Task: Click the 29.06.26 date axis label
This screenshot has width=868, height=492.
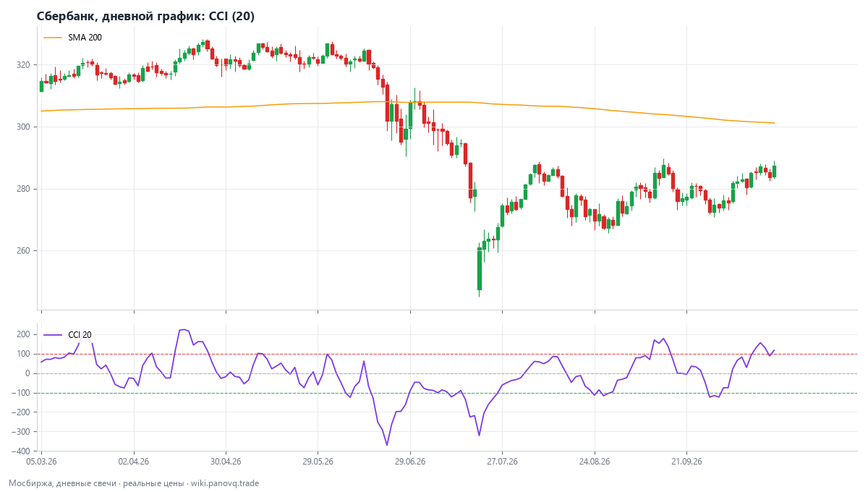Action: tap(410, 461)
